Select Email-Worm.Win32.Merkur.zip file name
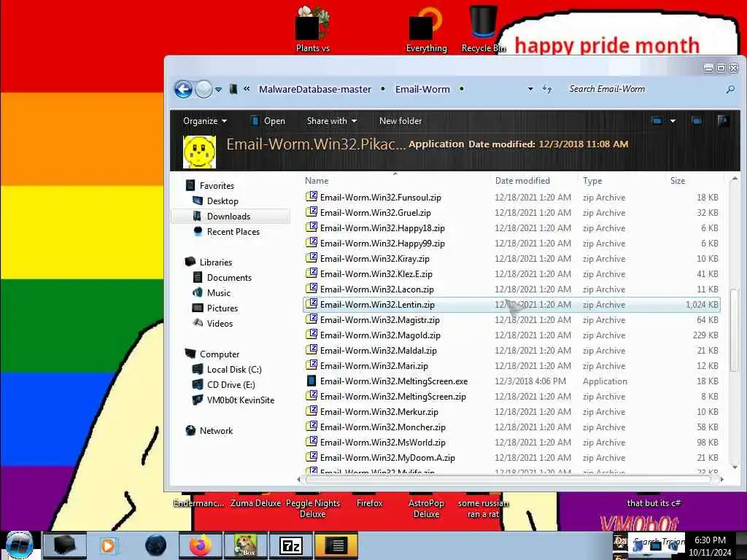 click(379, 412)
